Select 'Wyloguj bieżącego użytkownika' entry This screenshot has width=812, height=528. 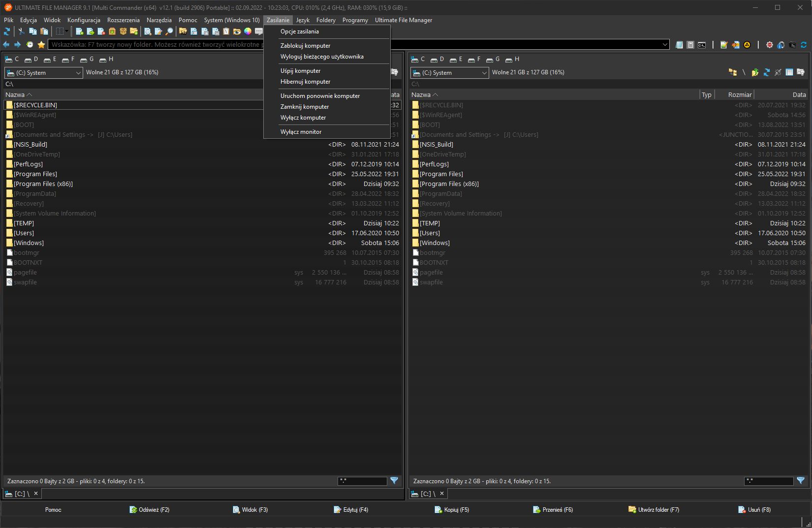click(x=327, y=57)
